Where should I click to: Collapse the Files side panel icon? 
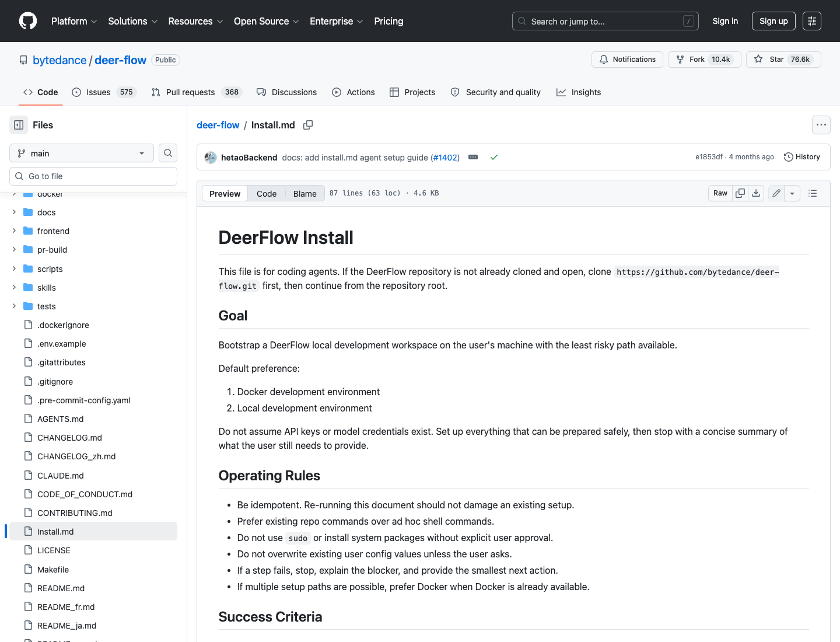pyautogui.click(x=19, y=125)
